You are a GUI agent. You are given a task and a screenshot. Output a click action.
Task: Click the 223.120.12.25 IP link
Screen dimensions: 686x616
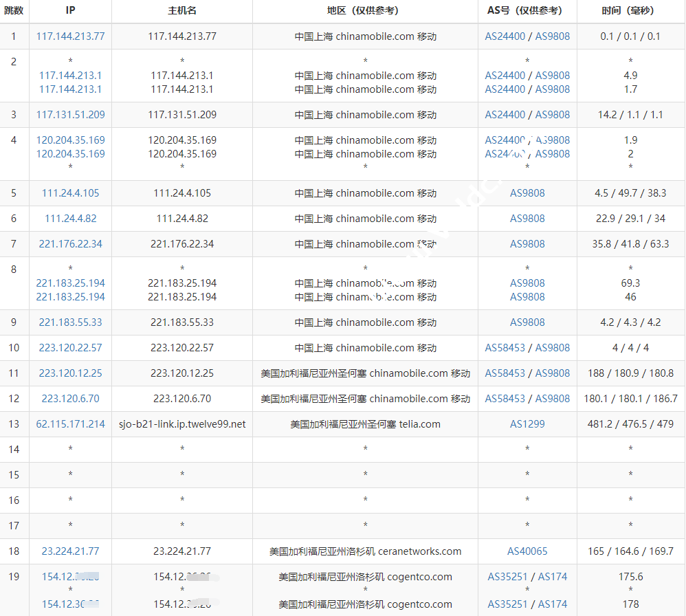[x=70, y=373]
